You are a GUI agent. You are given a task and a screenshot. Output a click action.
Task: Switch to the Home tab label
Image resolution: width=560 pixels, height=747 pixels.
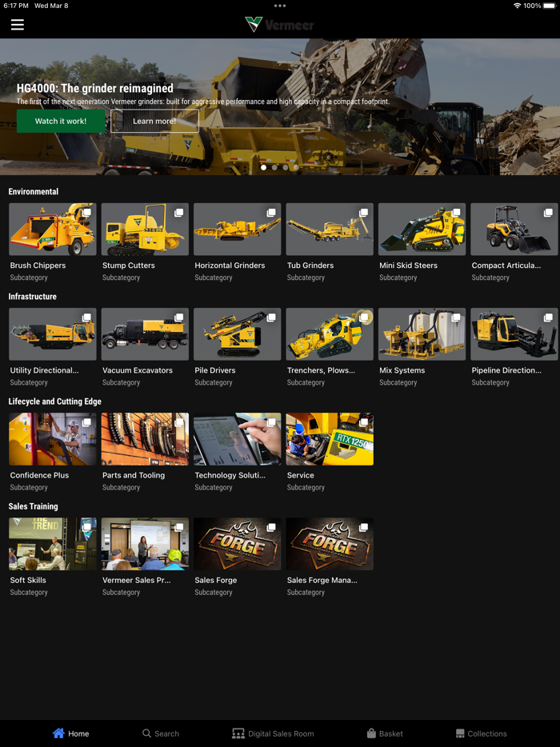[x=78, y=733]
